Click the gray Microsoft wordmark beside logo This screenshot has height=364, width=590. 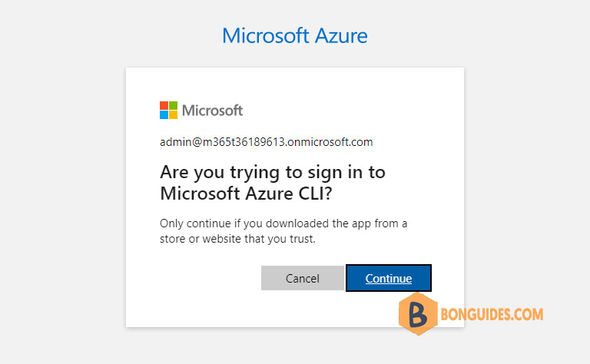pyautogui.click(x=213, y=110)
